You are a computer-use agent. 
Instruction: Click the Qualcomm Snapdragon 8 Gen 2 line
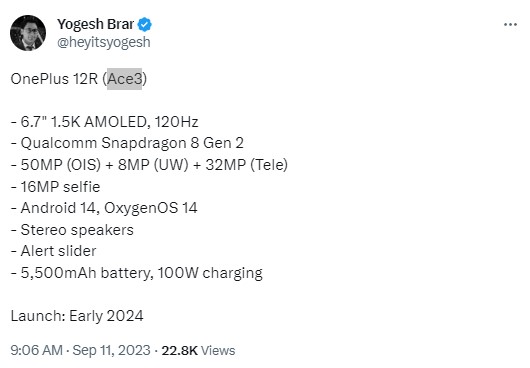click(127, 143)
